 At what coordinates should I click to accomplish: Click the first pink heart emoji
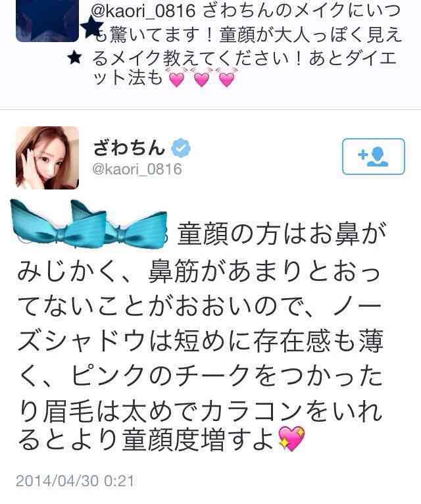(176, 78)
